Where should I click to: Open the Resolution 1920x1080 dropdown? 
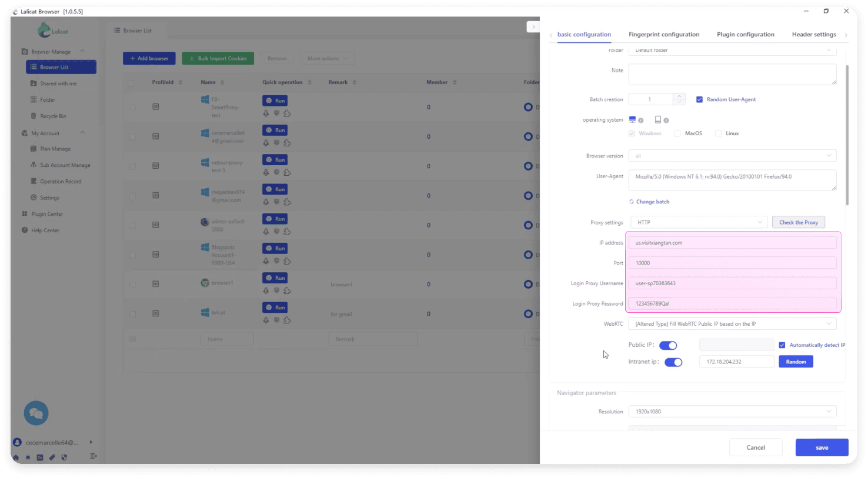pyautogui.click(x=732, y=412)
